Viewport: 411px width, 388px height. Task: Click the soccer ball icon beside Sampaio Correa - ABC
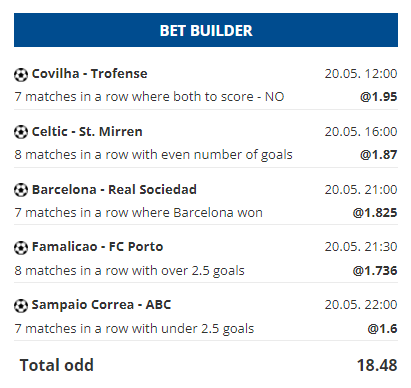pyautogui.click(x=21, y=306)
